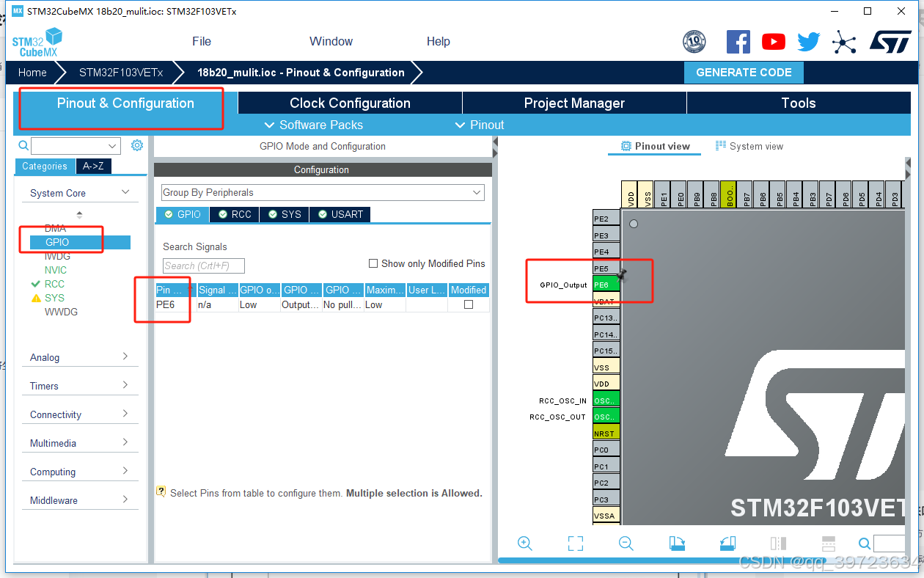Switch to System view

tap(749, 146)
